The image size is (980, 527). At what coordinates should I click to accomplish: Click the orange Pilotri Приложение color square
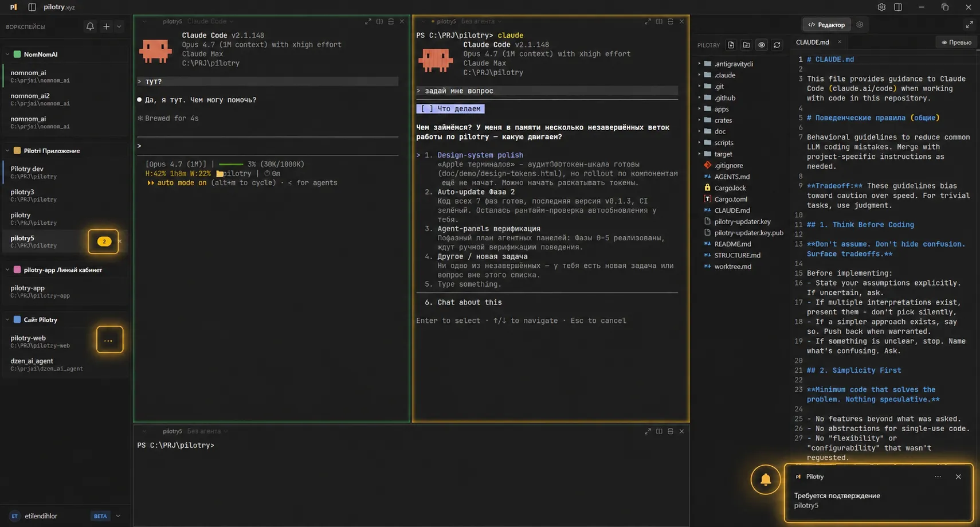tap(17, 151)
